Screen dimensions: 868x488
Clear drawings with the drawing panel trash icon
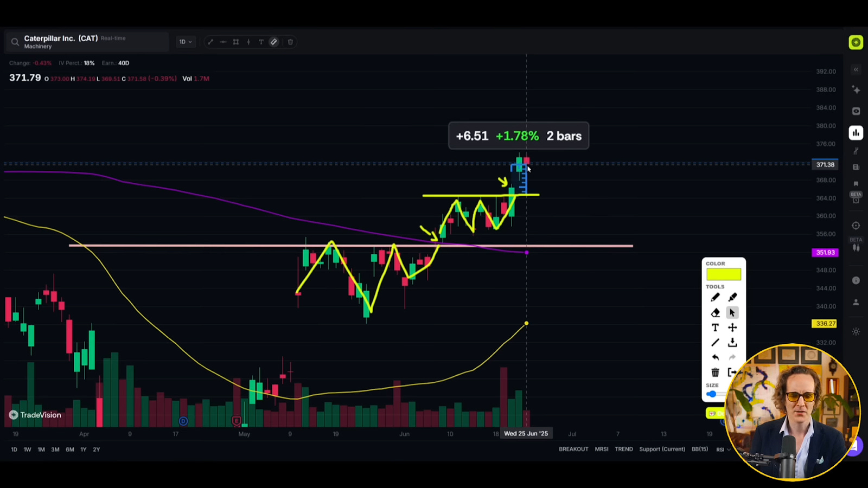pos(715,373)
